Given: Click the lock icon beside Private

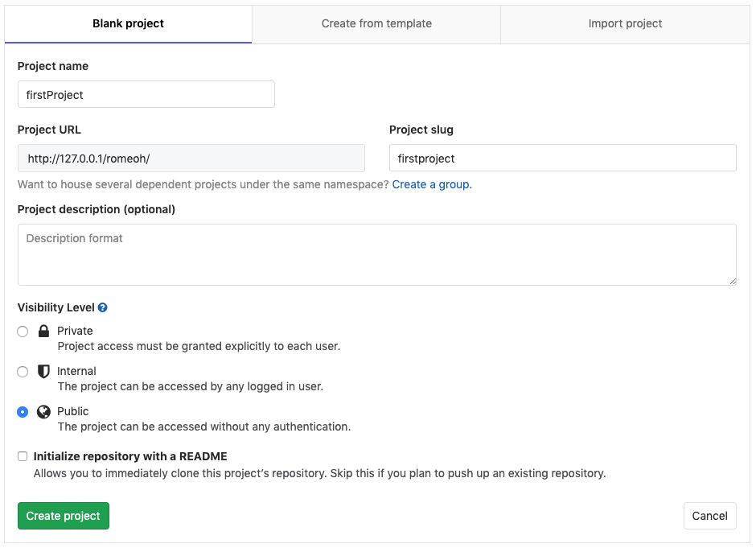Looking at the screenshot, I should (x=43, y=331).
